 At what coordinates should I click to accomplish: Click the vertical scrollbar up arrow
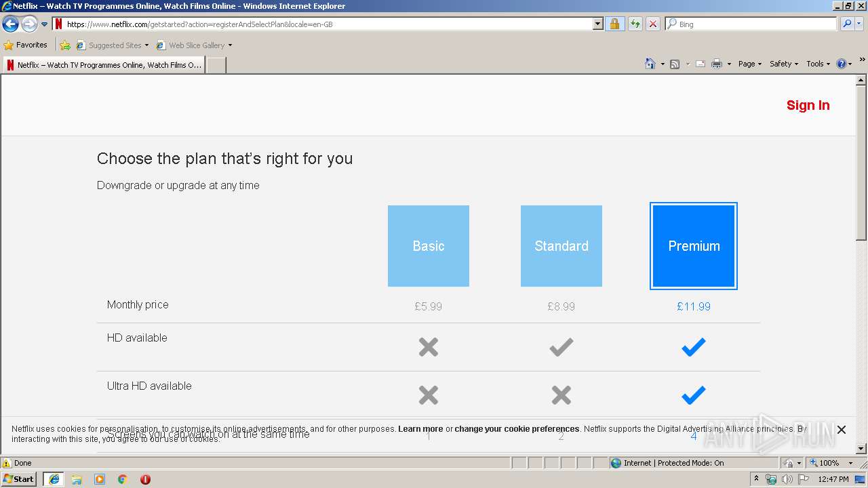[861, 80]
